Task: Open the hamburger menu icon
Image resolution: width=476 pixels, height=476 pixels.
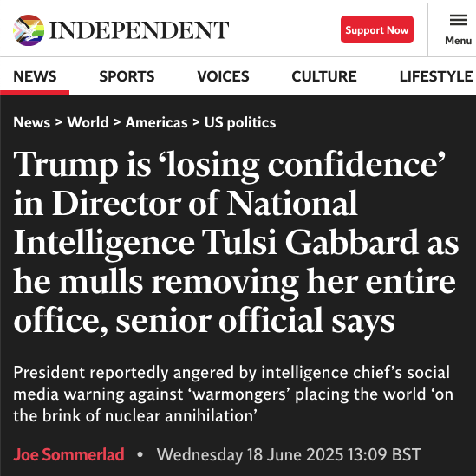Action: 459,20
